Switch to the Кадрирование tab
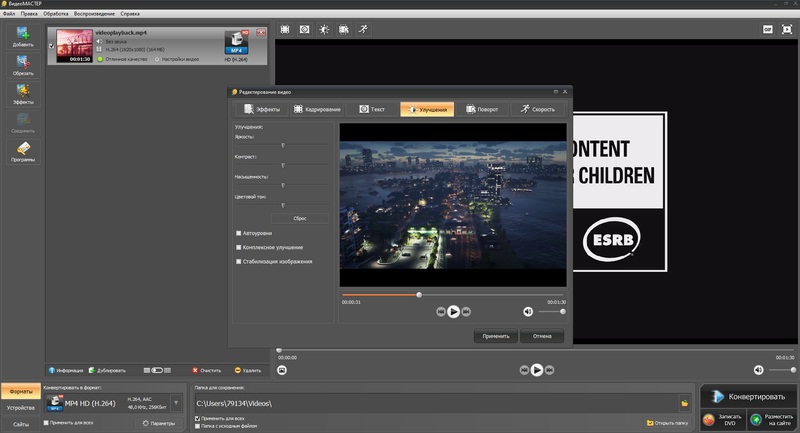800x433 pixels. click(317, 109)
